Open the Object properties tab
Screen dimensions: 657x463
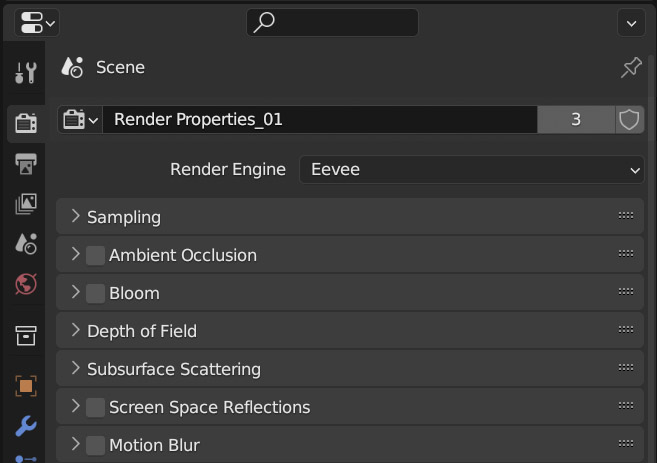[x=26, y=386]
